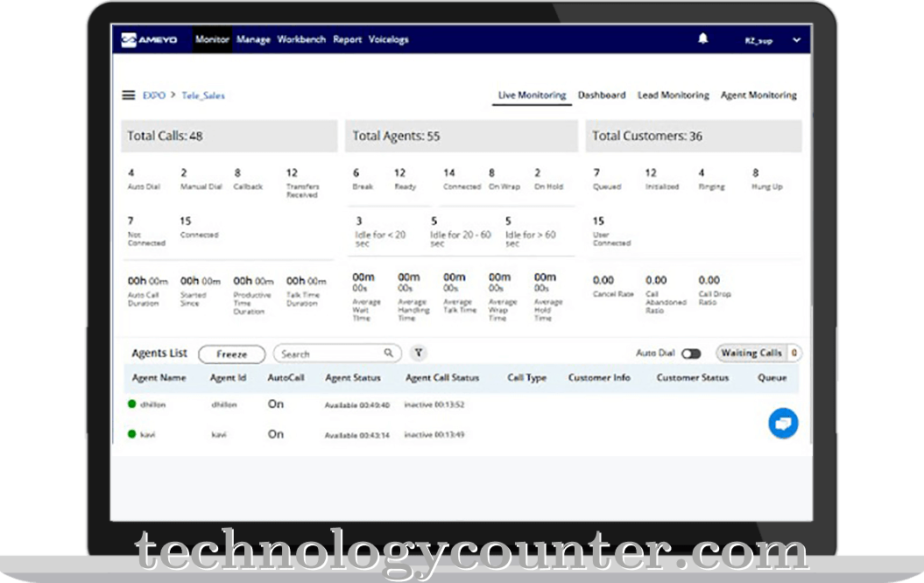Open the blue chat bubble button

[783, 423]
